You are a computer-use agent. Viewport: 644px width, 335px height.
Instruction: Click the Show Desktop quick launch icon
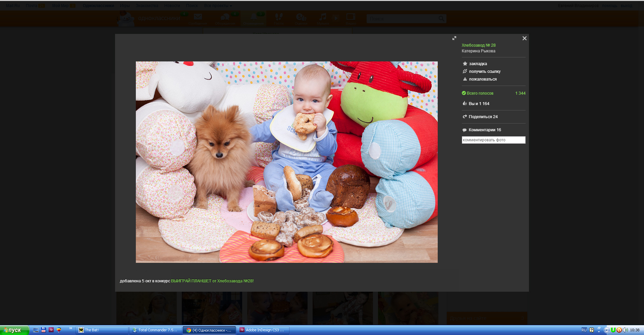pyautogui.click(x=36, y=330)
